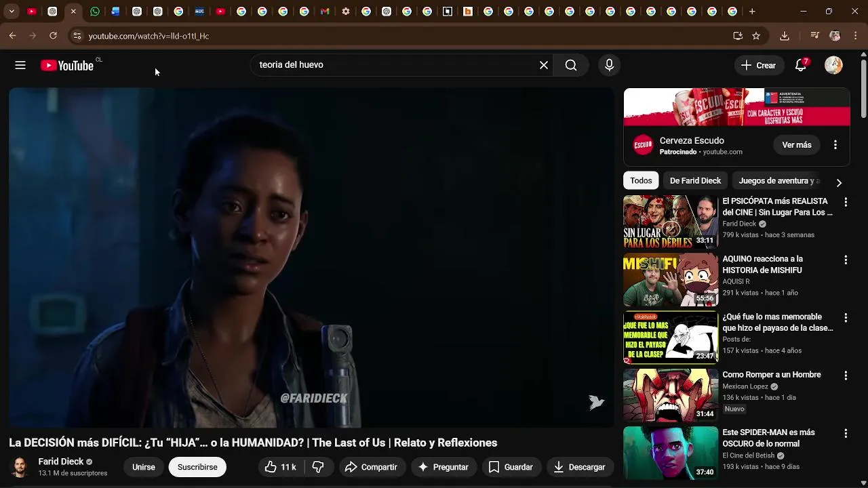Open title Como Romper a un Hombre
Image resolution: width=868 pixels, height=488 pixels.
[772, 375]
